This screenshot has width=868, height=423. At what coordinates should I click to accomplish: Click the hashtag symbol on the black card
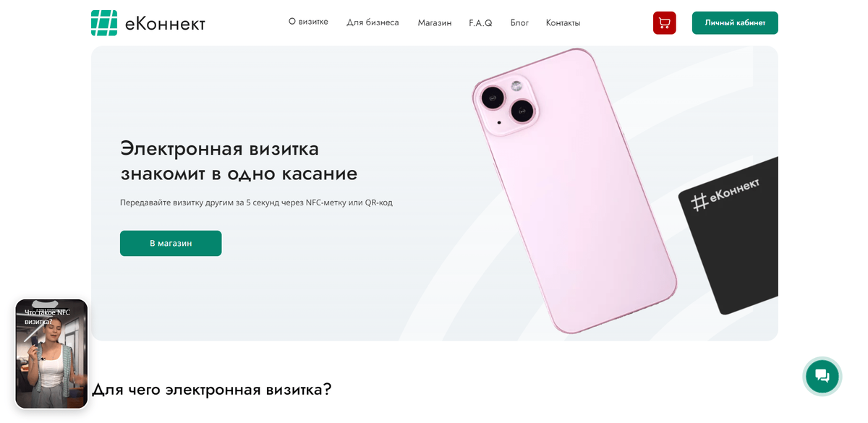coord(699,202)
